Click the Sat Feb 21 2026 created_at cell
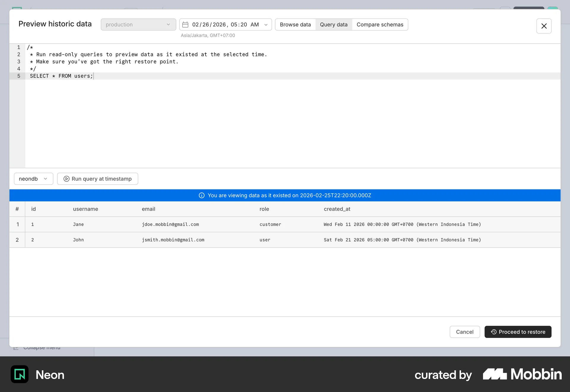570x392 pixels. (402, 240)
